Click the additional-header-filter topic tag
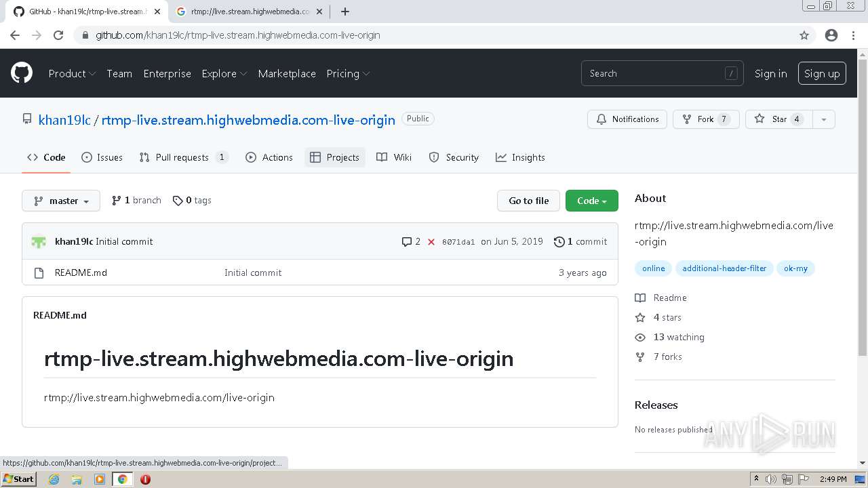868x488 pixels. coord(724,268)
